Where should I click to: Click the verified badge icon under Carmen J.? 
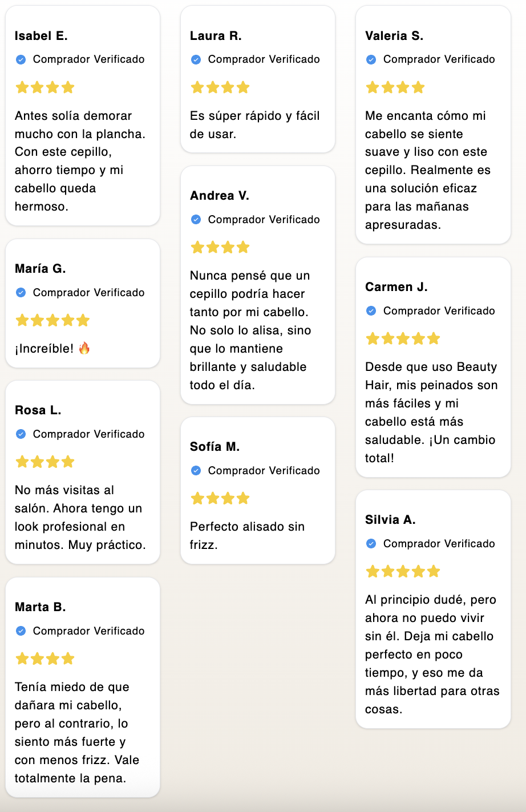[x=371, y=311]
